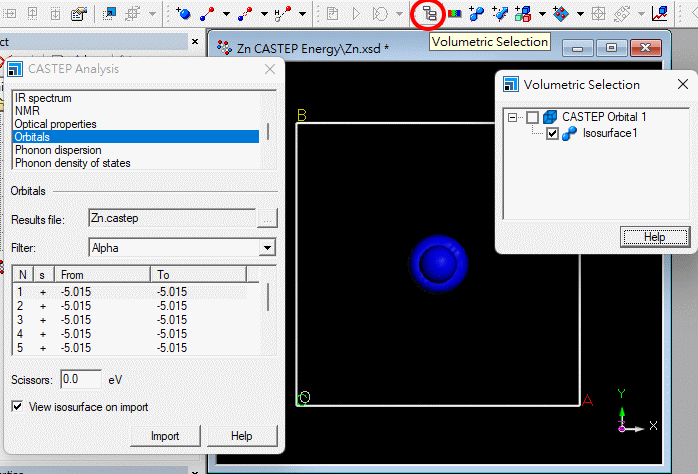The width and height of the screenshot is (698, 474).
Task: Click the Color Maps toolbar icon
Action: click(x=454, y=14)
